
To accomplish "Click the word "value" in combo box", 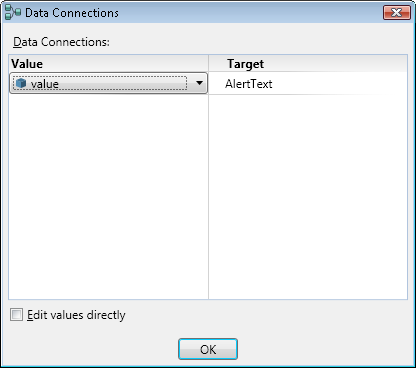I will 45,84.
